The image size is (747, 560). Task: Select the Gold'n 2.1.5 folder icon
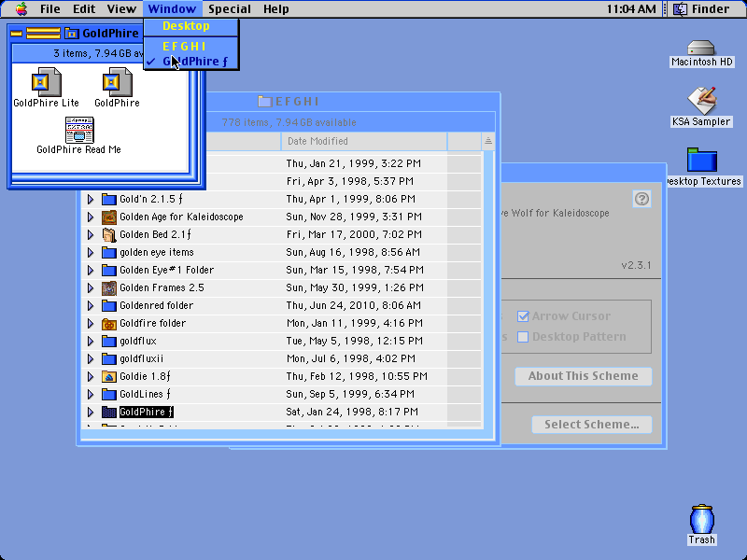(109, 199)
